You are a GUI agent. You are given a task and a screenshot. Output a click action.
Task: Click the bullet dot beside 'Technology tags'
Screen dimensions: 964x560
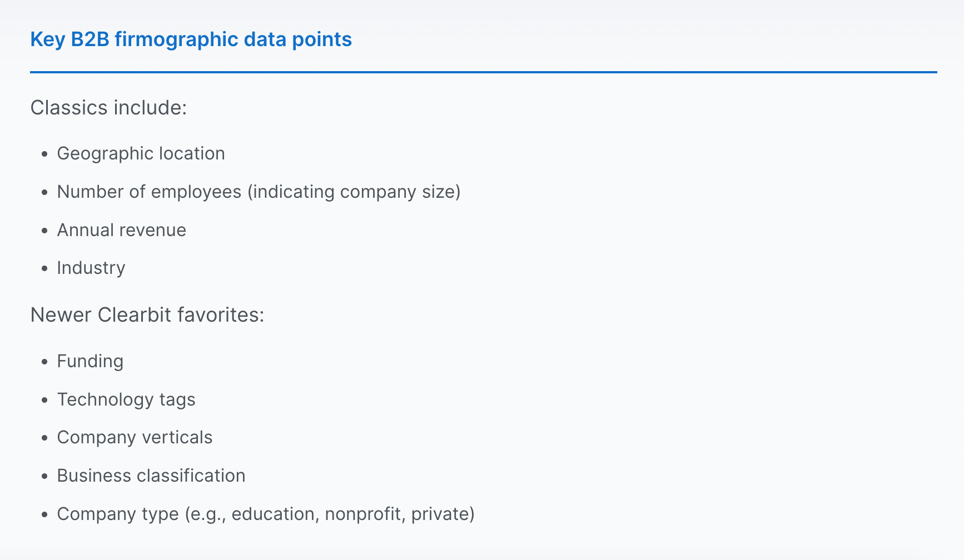(x=45, y=400)
